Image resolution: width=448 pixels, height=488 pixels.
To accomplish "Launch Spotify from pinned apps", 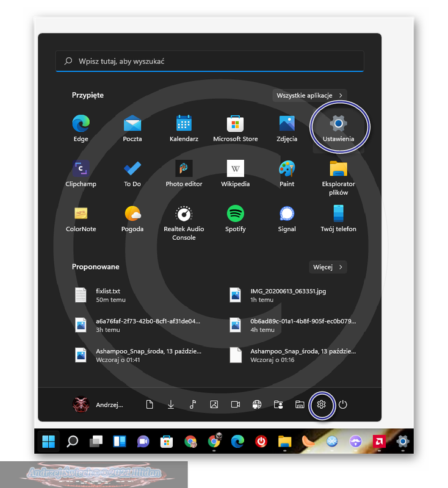I will tap(236, 218).
